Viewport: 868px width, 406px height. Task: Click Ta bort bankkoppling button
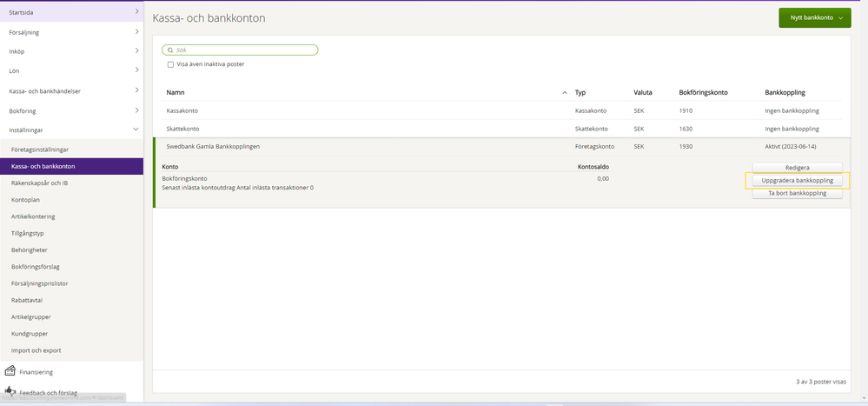coord(797,194)
